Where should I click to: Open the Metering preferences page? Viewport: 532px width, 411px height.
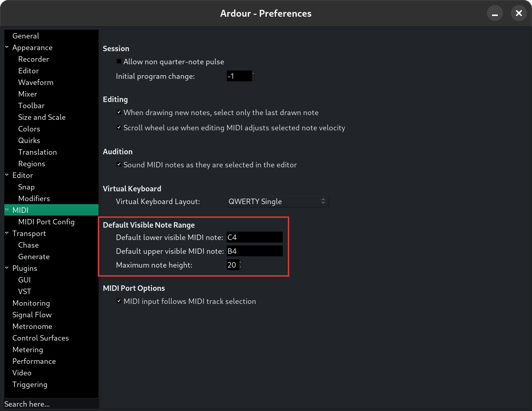pyautogui.click(x=28, y=349)
